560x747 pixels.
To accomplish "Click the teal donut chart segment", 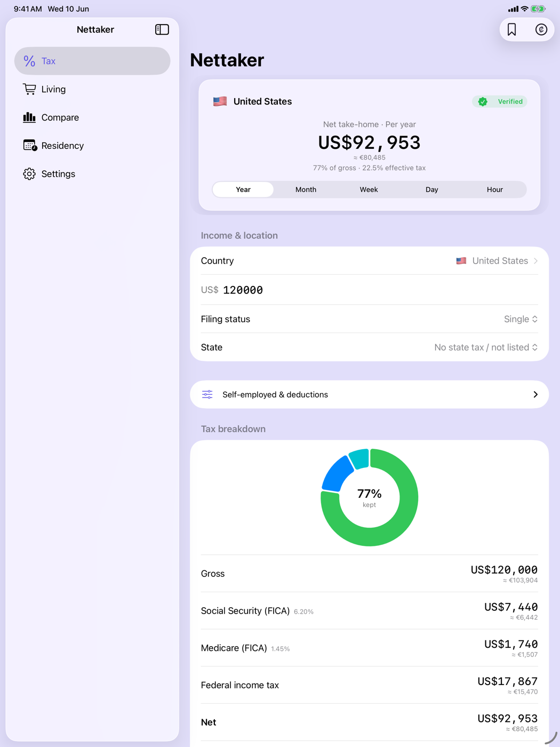I will (359, 459).
